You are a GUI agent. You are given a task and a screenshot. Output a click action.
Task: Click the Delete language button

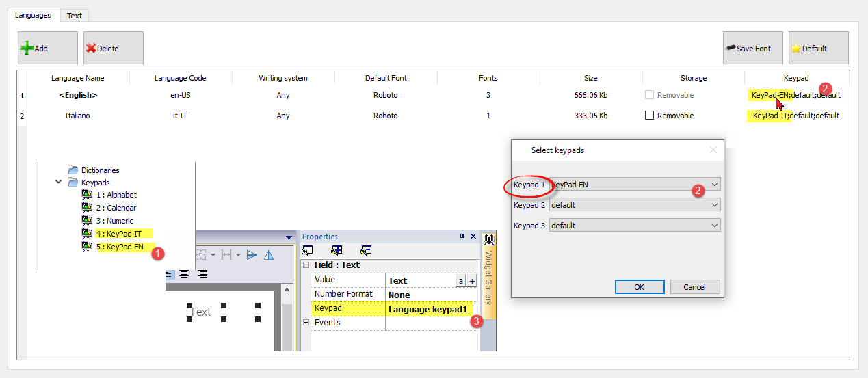pos(114,48)
